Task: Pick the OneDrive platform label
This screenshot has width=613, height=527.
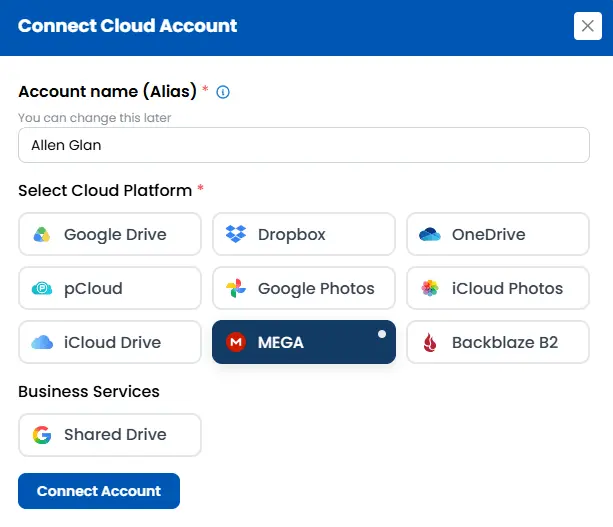Action: 488,234
